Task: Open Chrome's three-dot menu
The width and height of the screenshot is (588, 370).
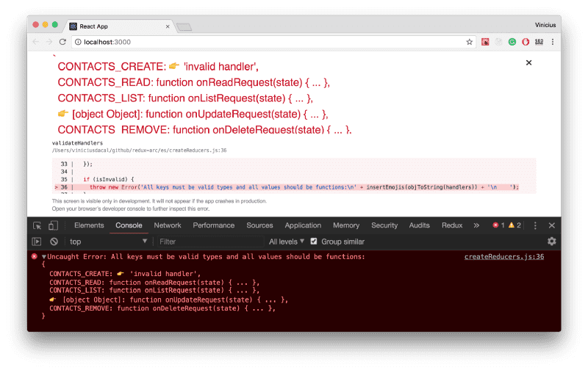Action: (x=553, y=42)
